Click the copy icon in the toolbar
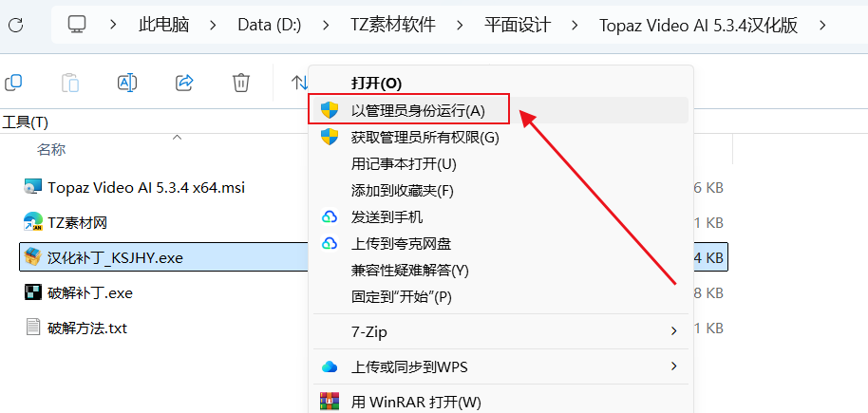Viewport: 868px width, 413px height. 12,83
